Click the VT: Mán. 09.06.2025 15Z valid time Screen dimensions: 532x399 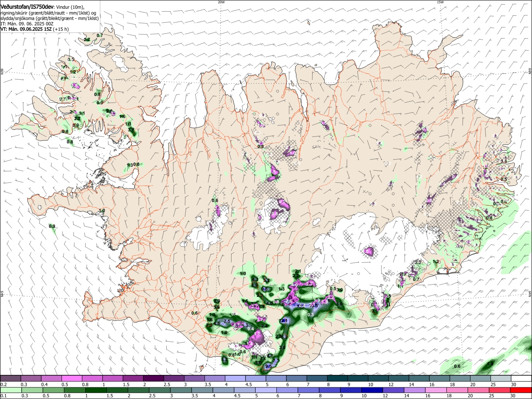click(26, 29)
